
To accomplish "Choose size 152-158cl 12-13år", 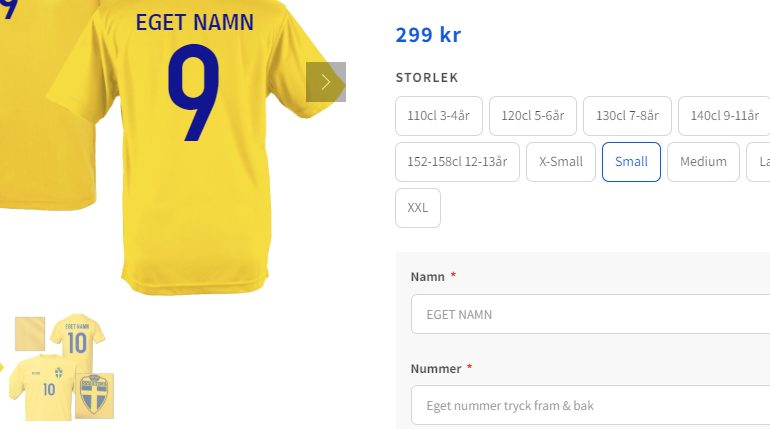I will pos(457,162).
